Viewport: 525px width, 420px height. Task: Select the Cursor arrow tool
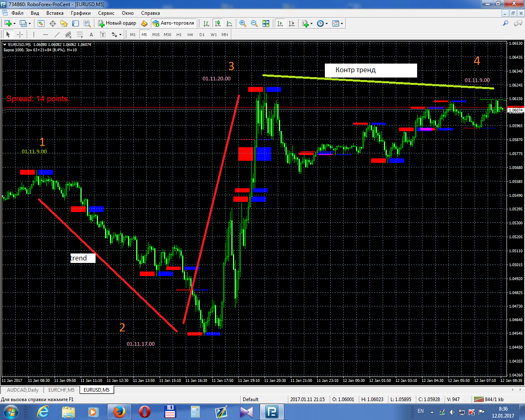point(8,35)
